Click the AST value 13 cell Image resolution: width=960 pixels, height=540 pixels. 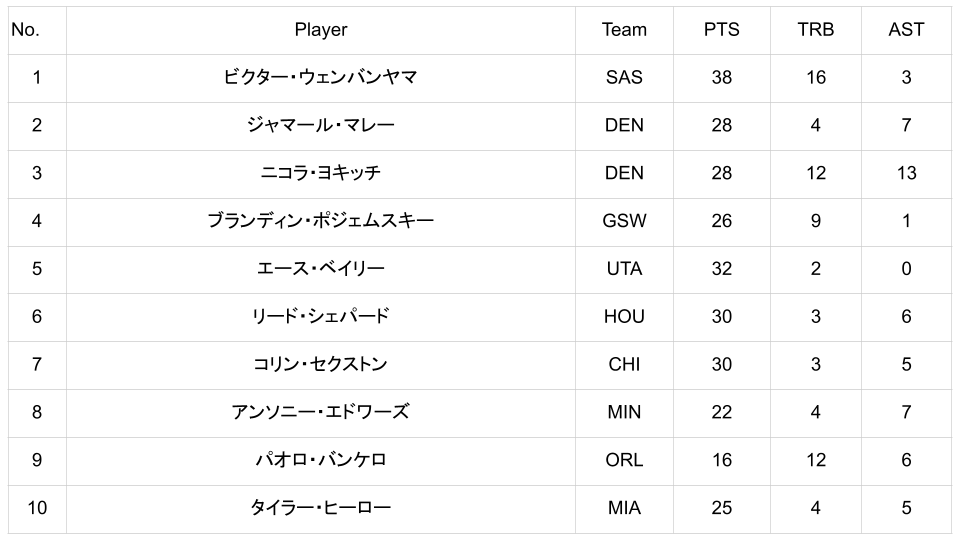[x=906, y=173]
